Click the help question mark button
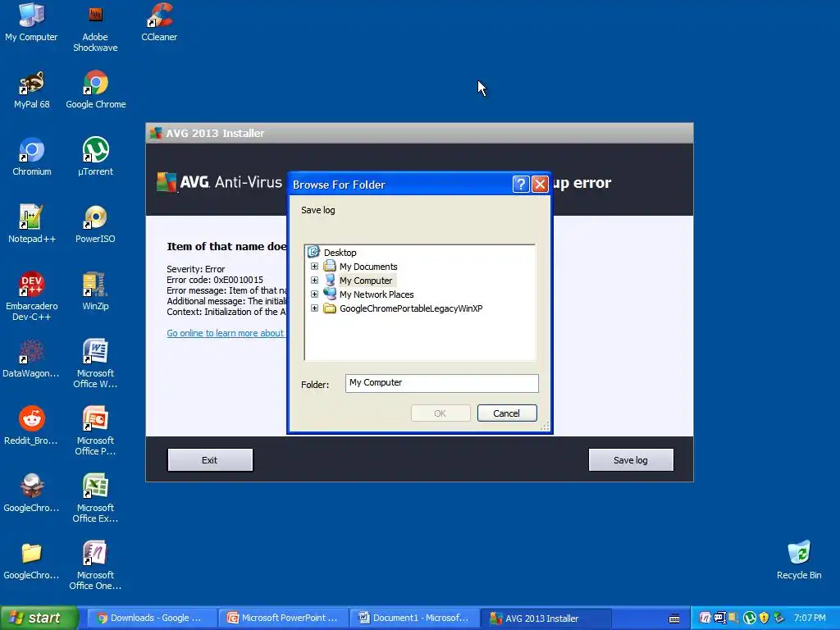 (521, 185)
